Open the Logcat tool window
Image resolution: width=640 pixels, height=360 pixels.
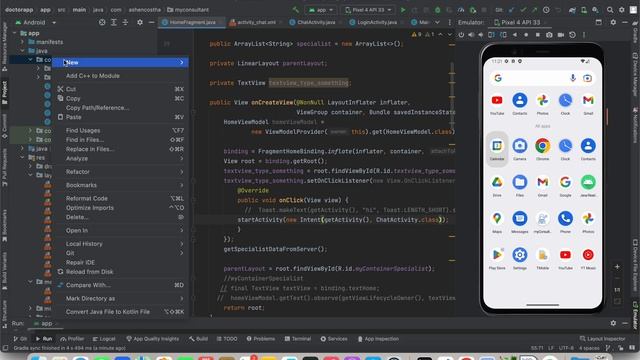click(x=104, y=339)
